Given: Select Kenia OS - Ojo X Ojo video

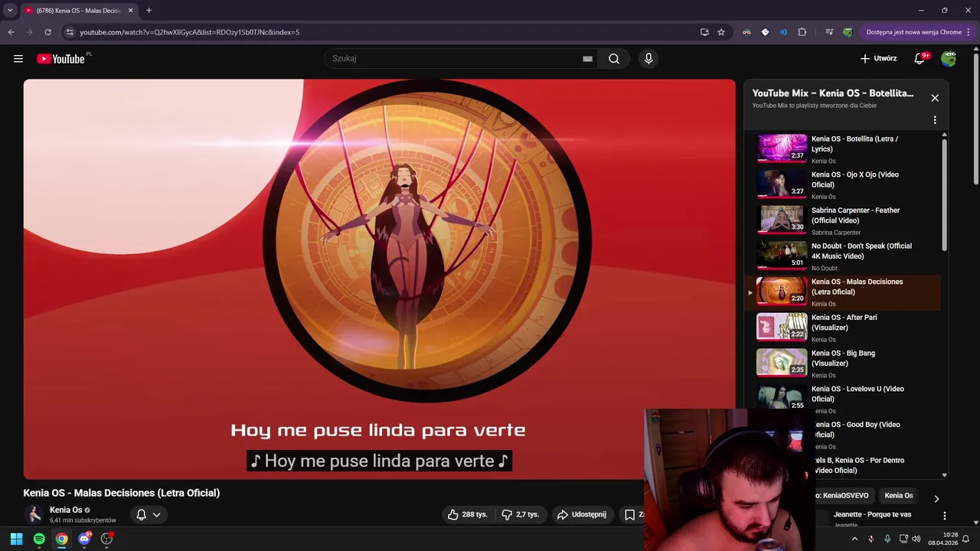Looking at the screenshot, I should (842, 184).
